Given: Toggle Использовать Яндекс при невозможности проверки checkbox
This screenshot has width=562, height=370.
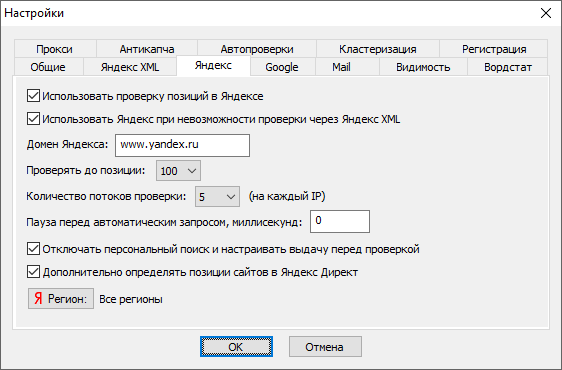Looking at the screenshot, I should click(33, 119).
